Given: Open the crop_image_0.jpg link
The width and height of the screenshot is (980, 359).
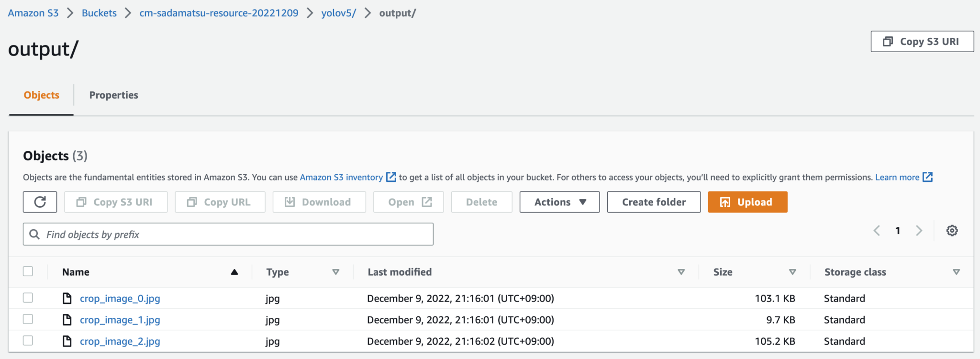Looking at the screenshot, I should click(x=120, y=298).
